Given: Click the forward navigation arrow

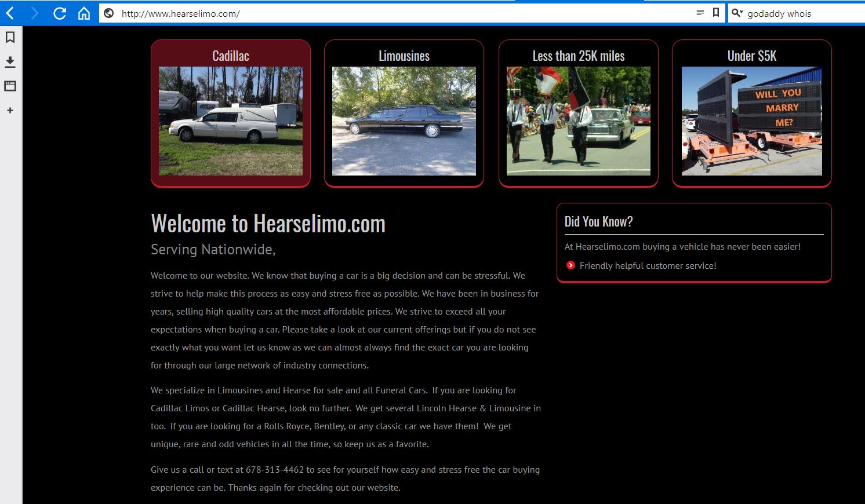Looking at the screenshot, I should coord(35,13).
